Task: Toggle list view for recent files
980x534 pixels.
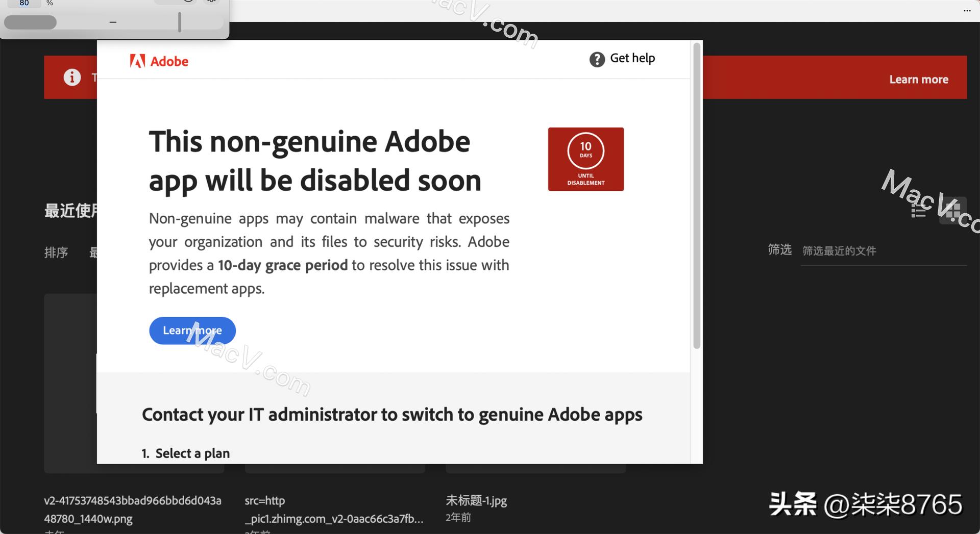Action: click(918, 211)
